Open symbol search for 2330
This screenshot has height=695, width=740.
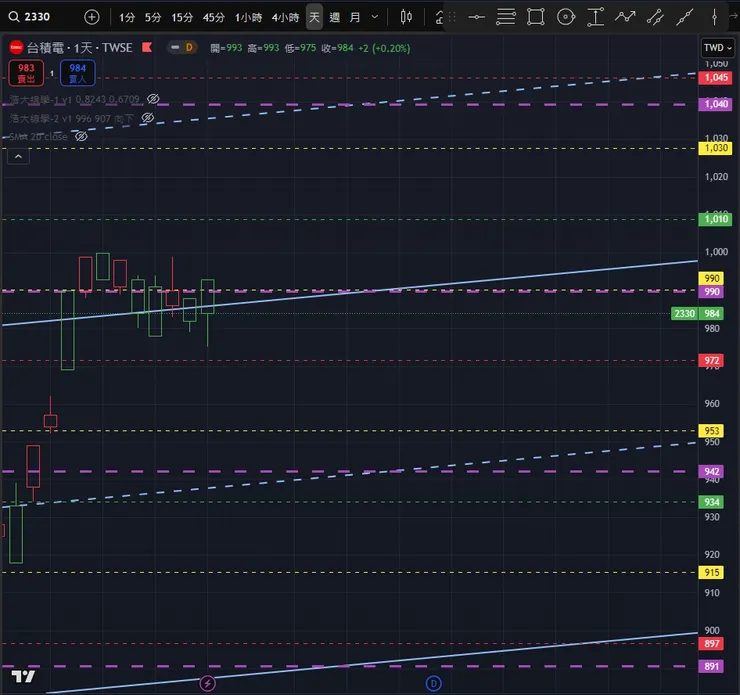click(29, 17)
